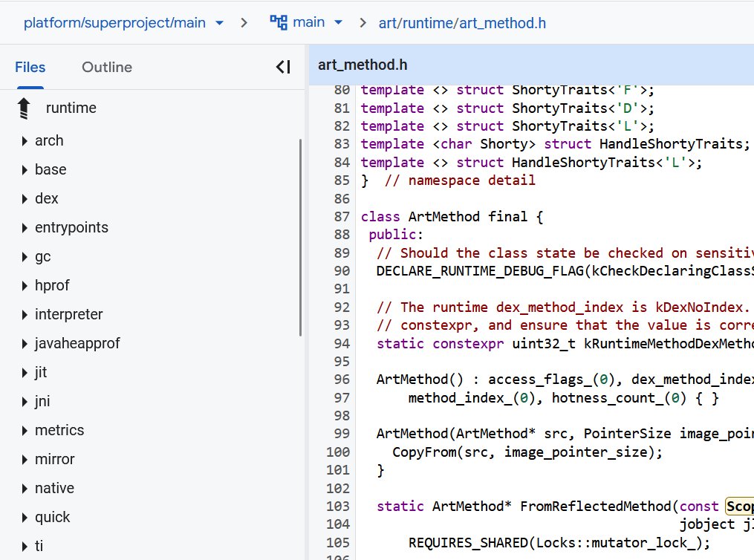The image size is (754, 560).
Task: Click the ArtMethod class name on line 87
Action: [443, 217]
